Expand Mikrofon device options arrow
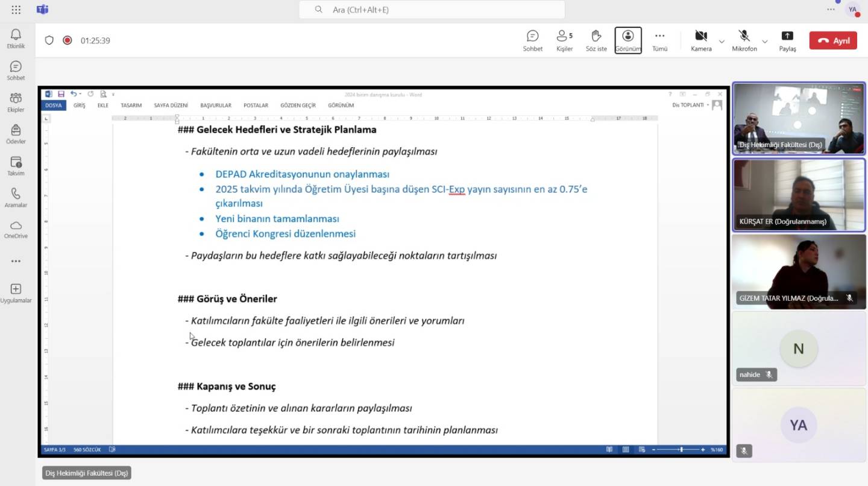 point(765,41)
